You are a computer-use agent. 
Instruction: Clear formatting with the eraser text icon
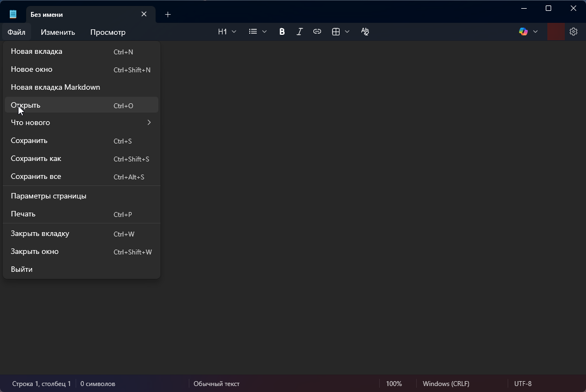point(365,32)
